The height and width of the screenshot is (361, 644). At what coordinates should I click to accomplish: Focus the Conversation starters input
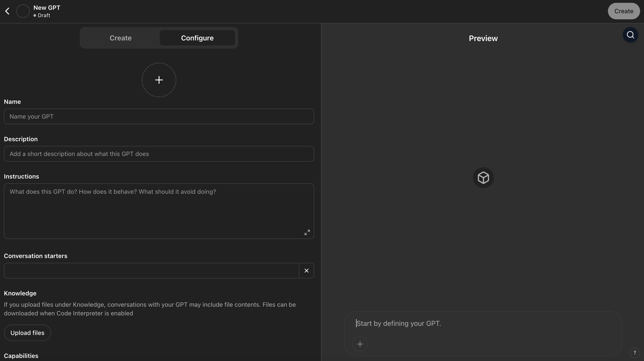151,270
